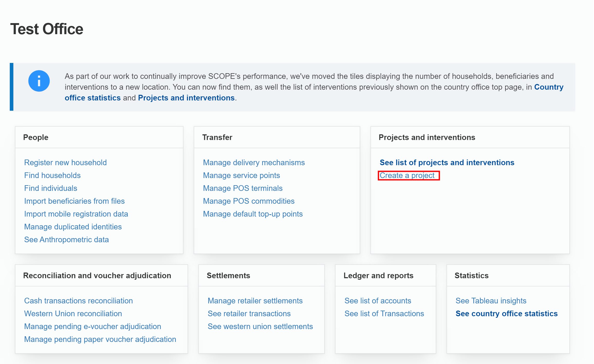Click Projects and interventions link in banner
The width and height of the screenshot is (594, 364).
186,98
